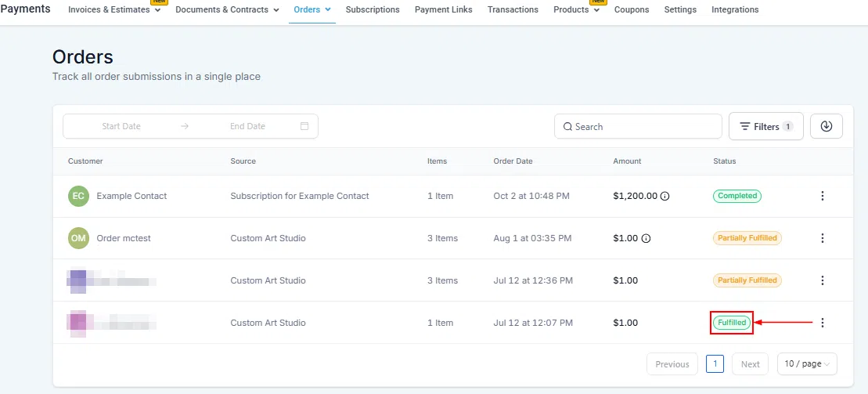Select page 1 in pagination
The height and width of the screenshot is (394, 868).
click(x=715, y=364)
